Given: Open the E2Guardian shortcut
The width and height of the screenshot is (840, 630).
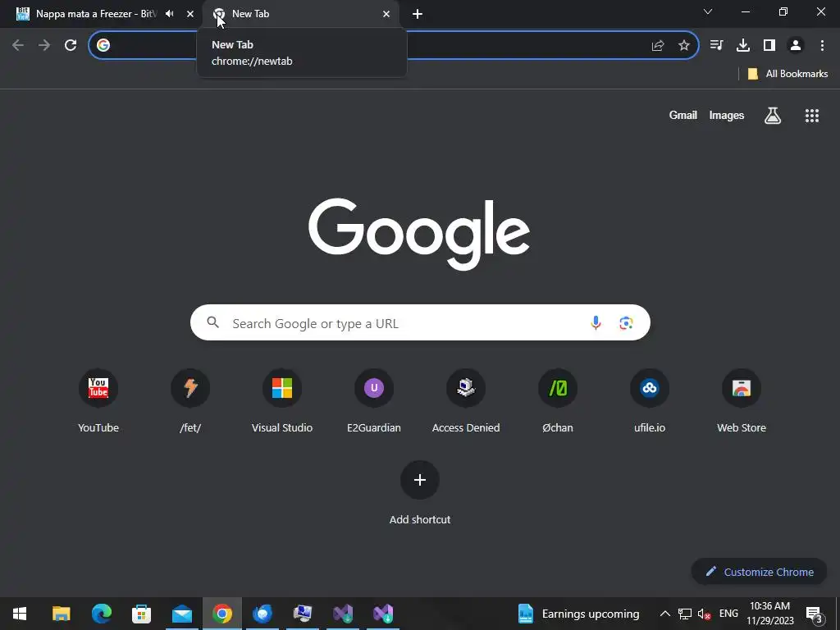Looking at the screenshot, I should pos(374,400).
